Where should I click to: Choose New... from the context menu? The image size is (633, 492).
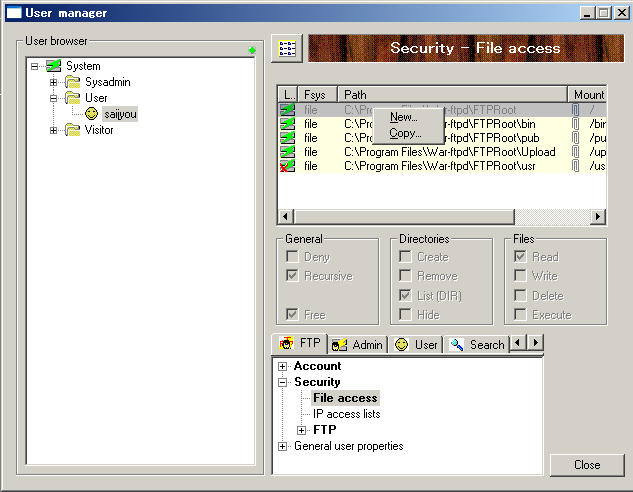tap(404, 118)
